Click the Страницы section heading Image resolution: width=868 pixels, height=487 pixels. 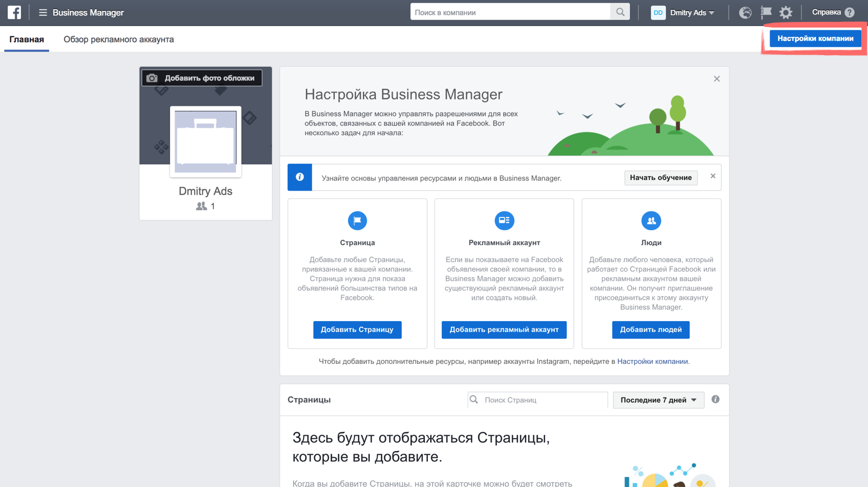309,400
